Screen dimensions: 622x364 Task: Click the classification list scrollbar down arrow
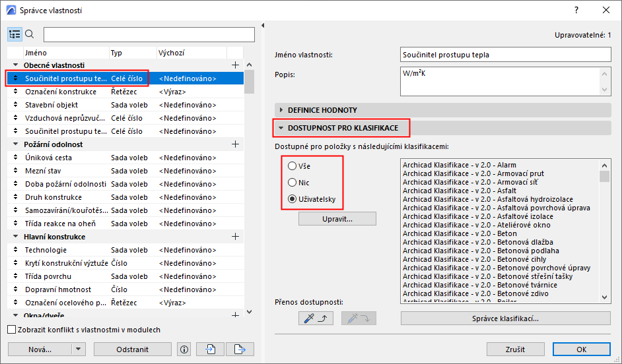click(605, 297)
